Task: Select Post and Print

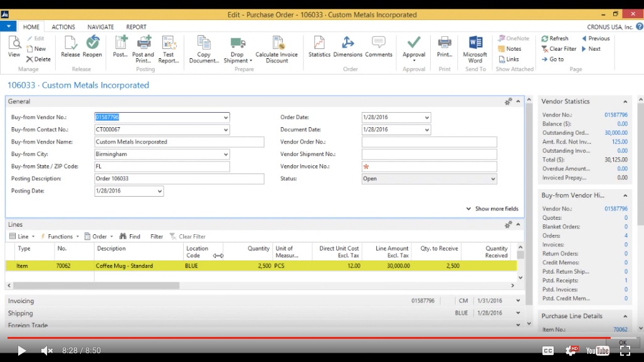Action: pyautogui.click(x=143, y=49)
